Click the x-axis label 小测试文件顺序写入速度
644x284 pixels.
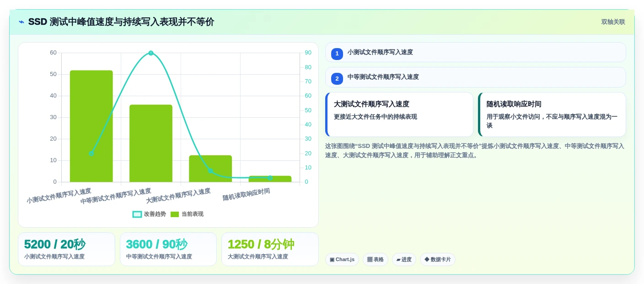click(x=59, y=196)
